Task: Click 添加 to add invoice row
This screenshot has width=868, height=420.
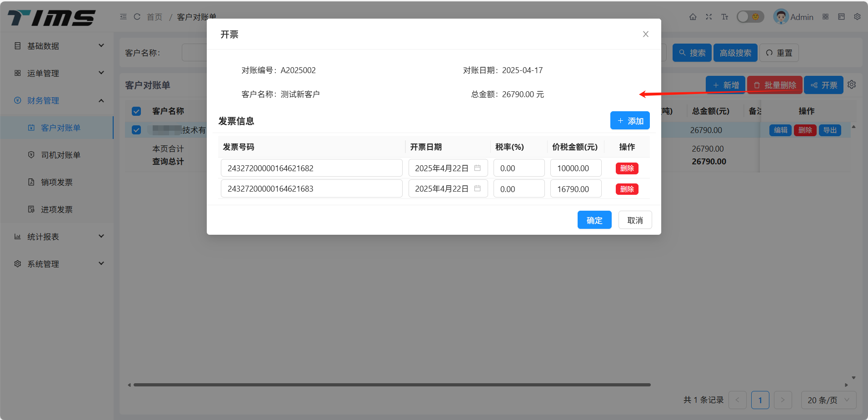Action: tap(629, 121)
